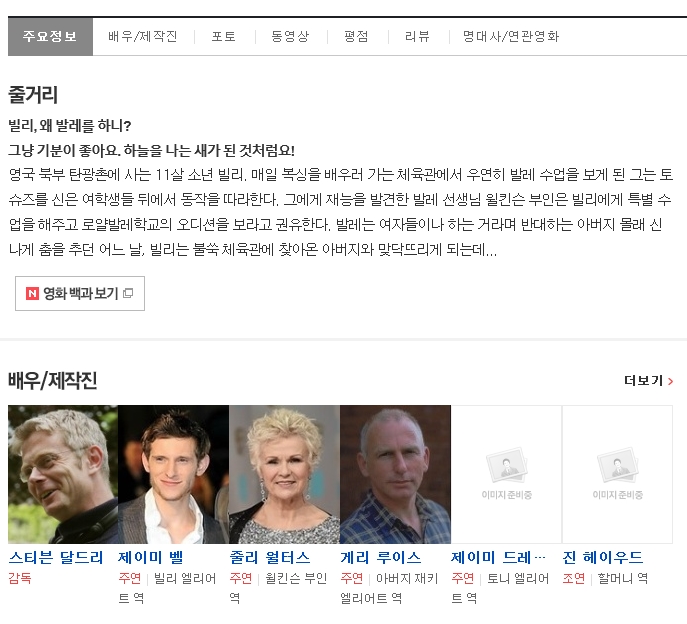Open 스티븐 달드리's photo
The width and height of the screenshot is (687, 624).
click(63, 475)
